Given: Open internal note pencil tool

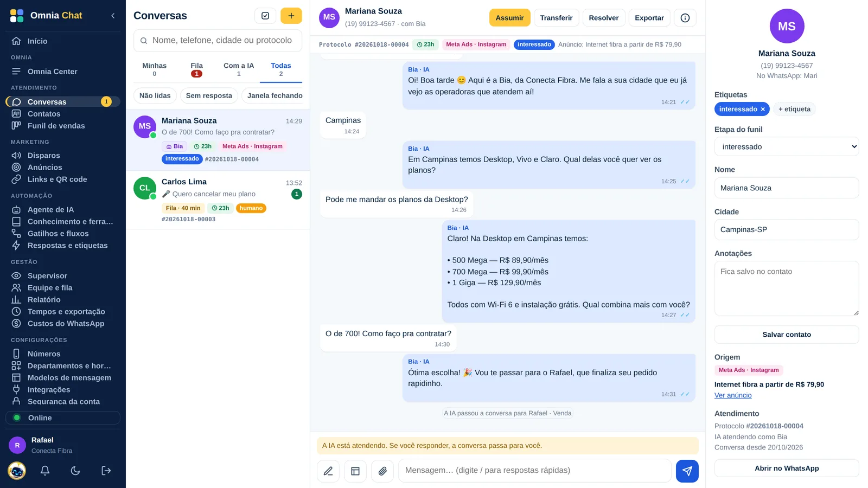Looking at the screenshot, I should [x=328, y=471].
